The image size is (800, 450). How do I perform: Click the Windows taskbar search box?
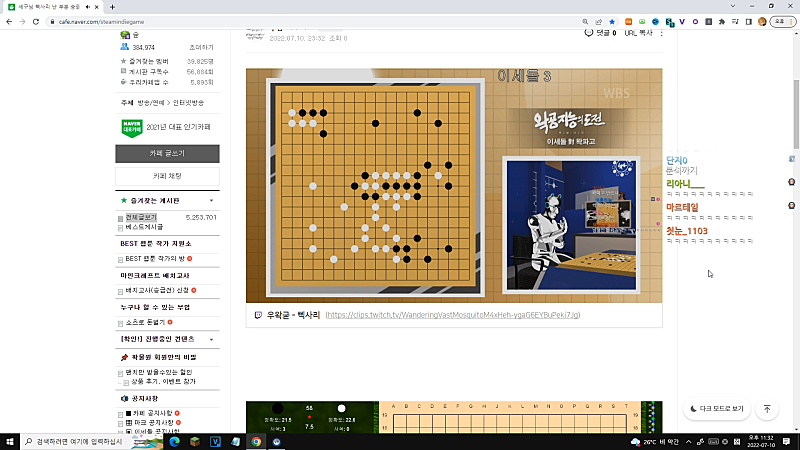[x=76, y=442]
